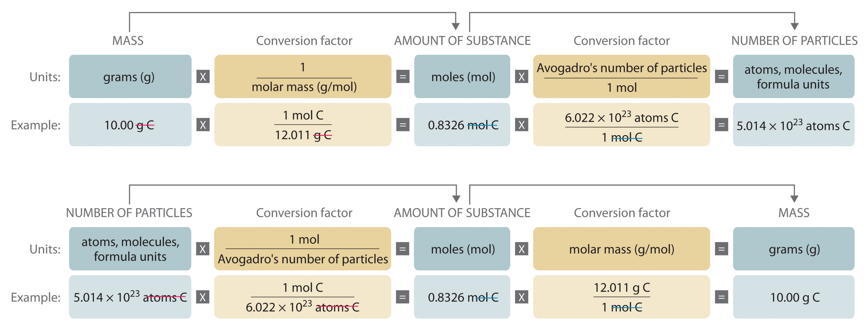Select the "1 / molar mass (g/mol)" conversion factor box
868x327 pixels.
coord(303,77)
